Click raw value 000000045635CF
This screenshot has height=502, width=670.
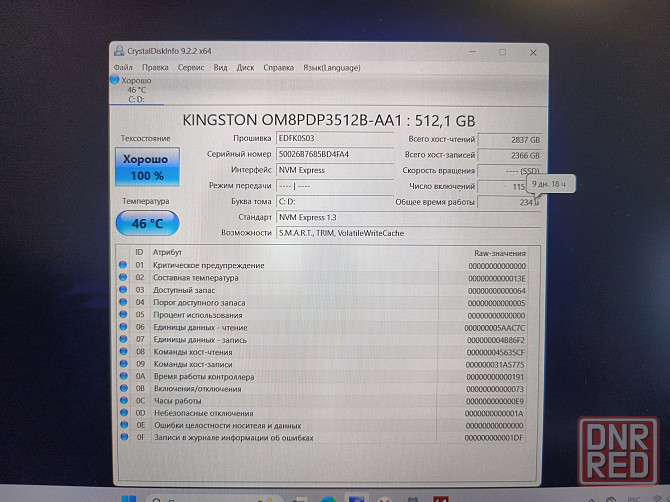coord(495,352)
